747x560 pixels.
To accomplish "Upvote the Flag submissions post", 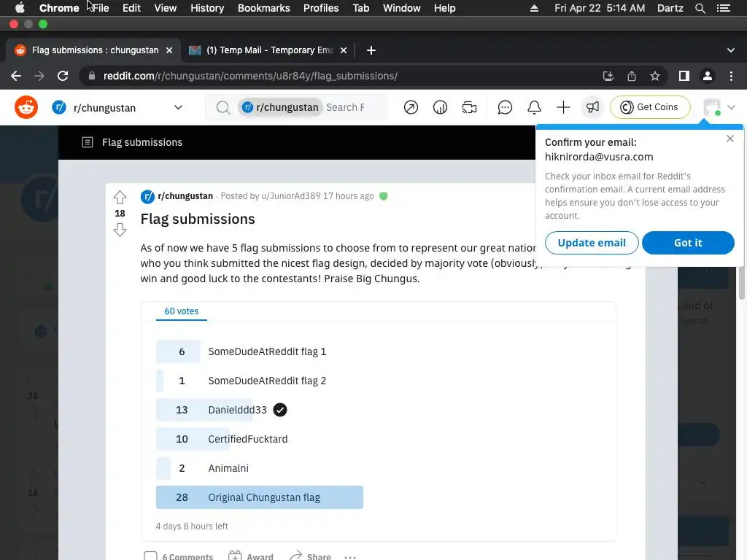I will click(120, 197).
